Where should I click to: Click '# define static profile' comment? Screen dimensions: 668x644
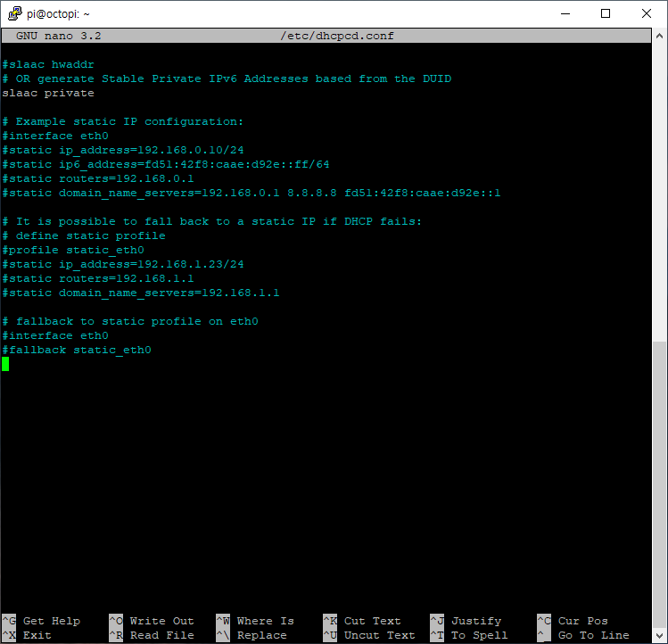[x=84, y=235]
